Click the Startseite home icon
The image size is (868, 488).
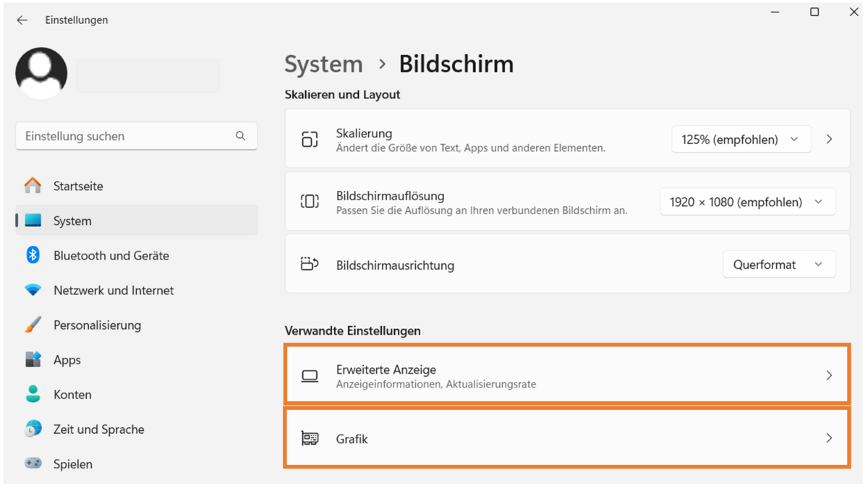[33, 186]
